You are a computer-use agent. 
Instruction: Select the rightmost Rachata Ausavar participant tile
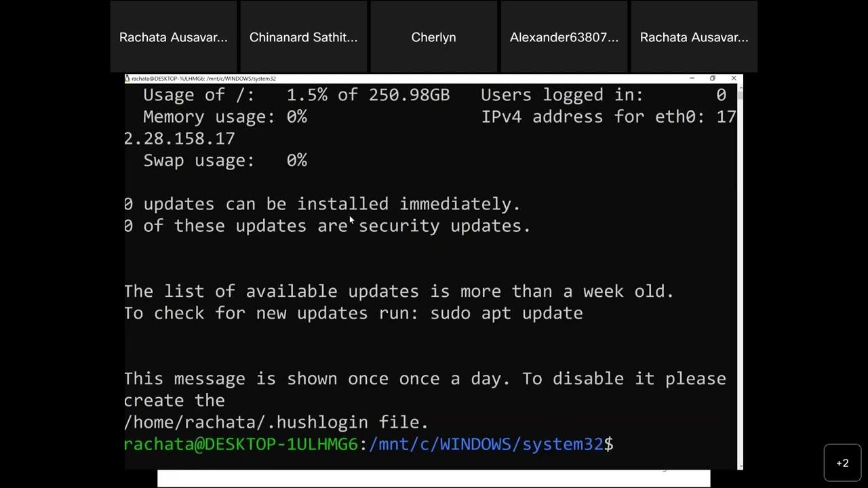pyautogui.click(x=694, y=37)
